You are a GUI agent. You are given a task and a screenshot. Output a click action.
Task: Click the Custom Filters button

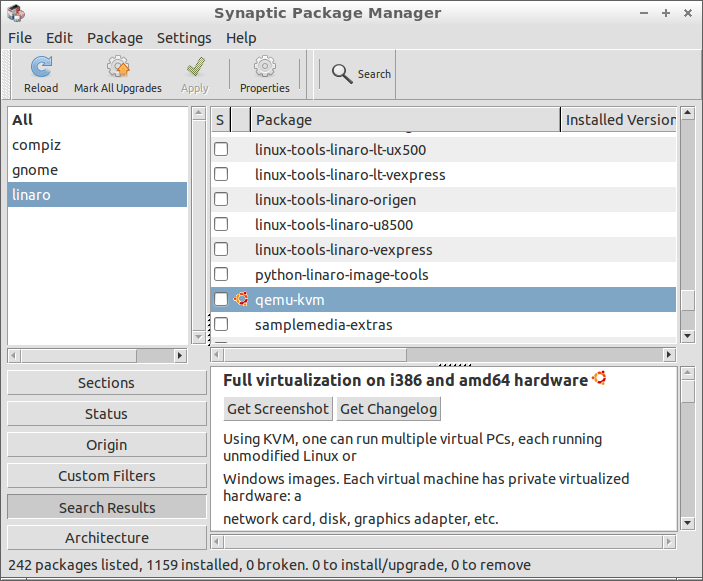[x=107, y=476]
